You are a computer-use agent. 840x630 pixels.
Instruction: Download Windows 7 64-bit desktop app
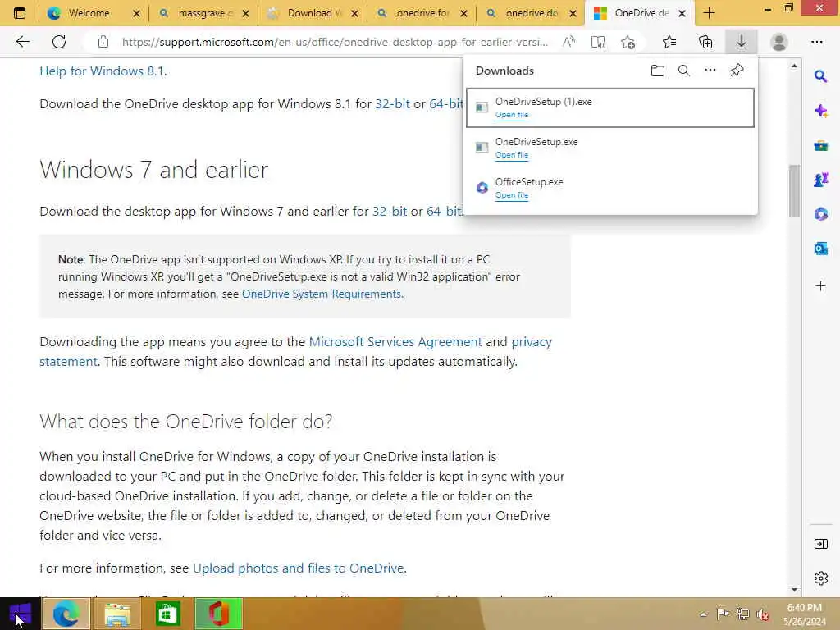444,212
